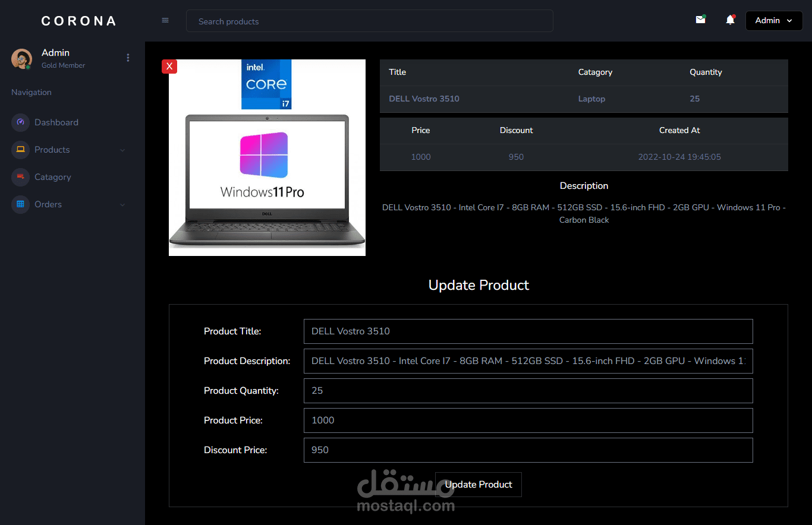Click the 'Gold Member' label

pyautogui.click(x=63, y=65)
